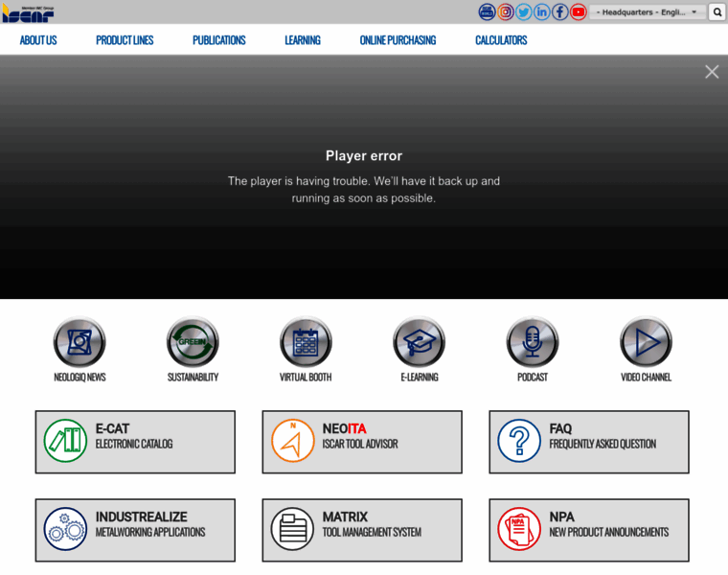This screenshot has width=728, height=575.
Task: Open NPA New Product Announcements title
Action: [x=608, y=524]
